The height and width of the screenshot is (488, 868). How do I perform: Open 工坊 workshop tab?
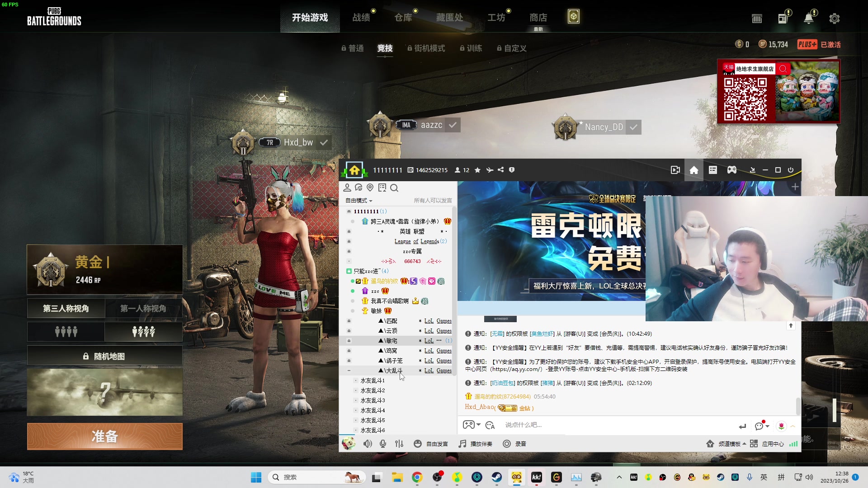(x=496, y=18)
